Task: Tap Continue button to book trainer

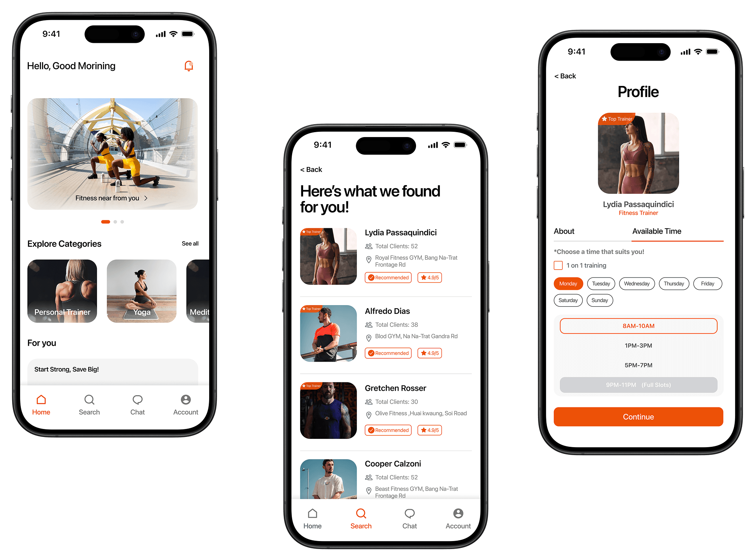Action: [638, 417]
